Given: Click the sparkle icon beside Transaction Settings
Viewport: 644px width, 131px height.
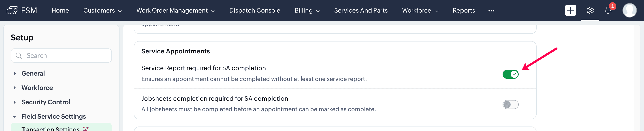Looking at the screenshot, I should (86, 129).
